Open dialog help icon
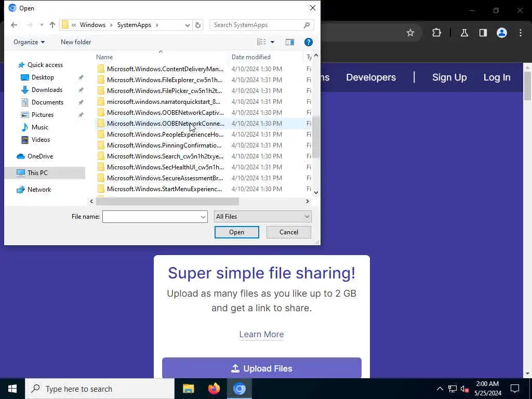Image resolution: width=532 pixels, height=399 pixels. click(x=309, y=42)
